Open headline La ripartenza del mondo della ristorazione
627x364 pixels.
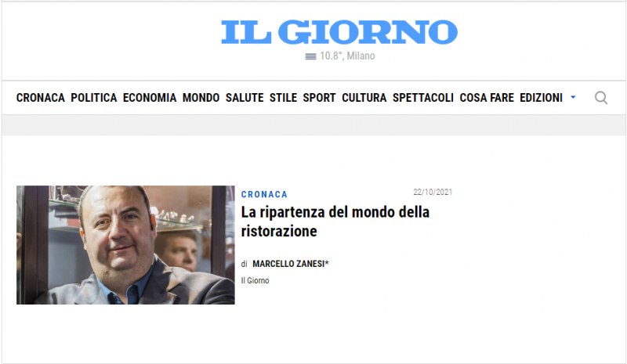pyautogui.click(x=335, y=222)
